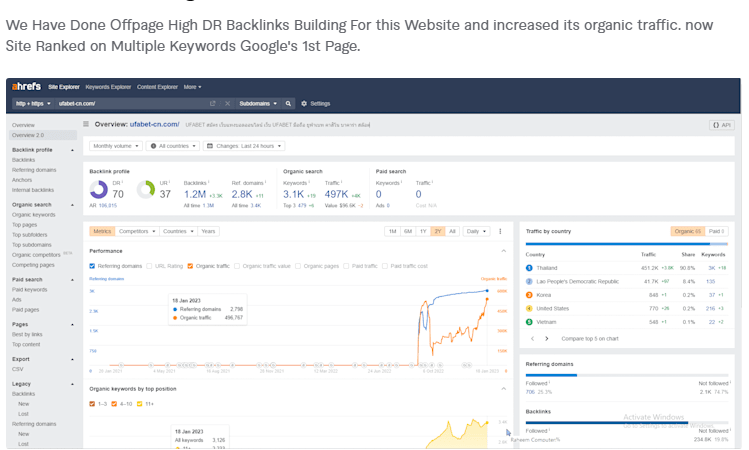Select the 1Y time range button
Image resolution: width=749 pixels, height=450 pixels.
pyautogui.click(x=423, y=231)
